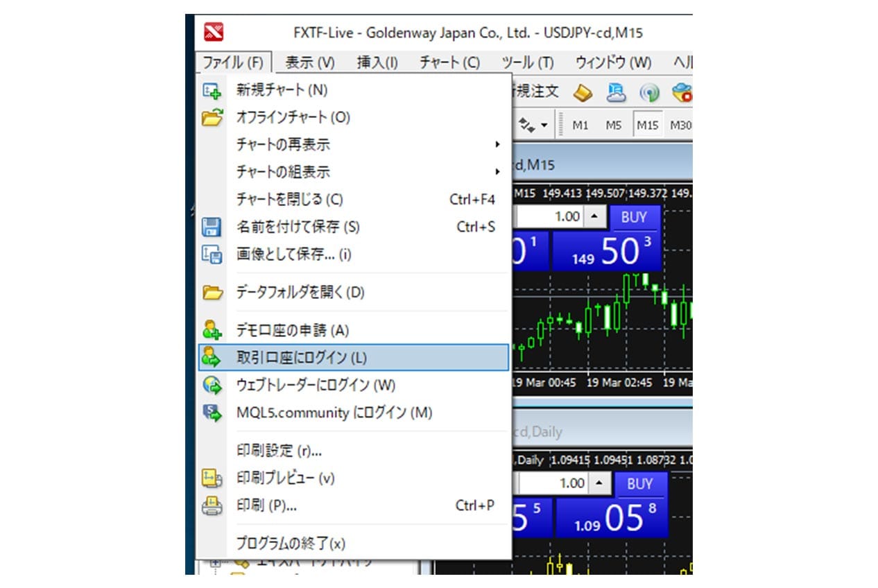Click the MQL5.community login icon
The height and width of the screenshot is (588, 878).
coord(212,413)
